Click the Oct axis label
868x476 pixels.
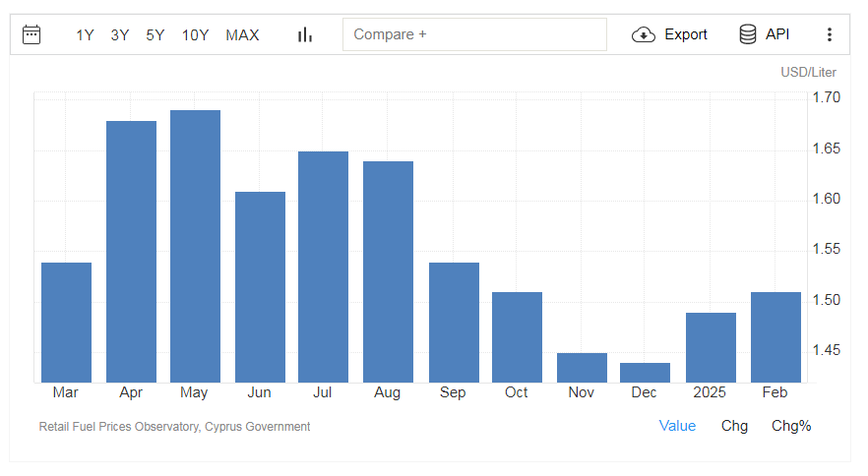[516, 392]
